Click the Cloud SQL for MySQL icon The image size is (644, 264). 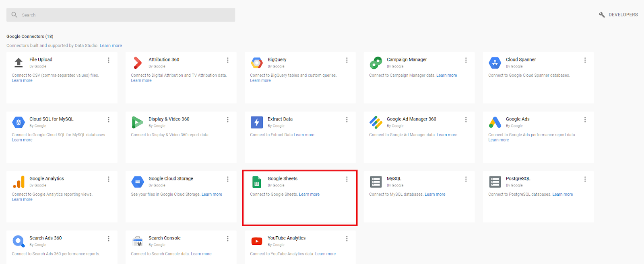click(19, 122)
